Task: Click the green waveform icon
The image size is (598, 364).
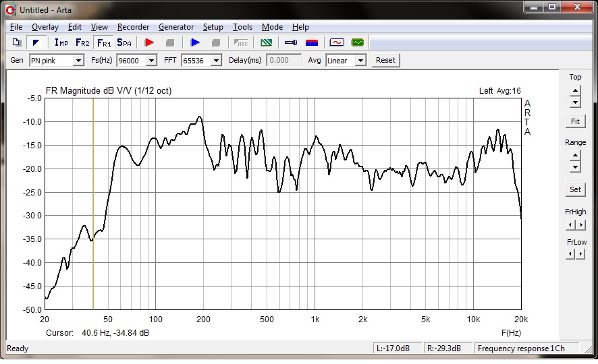Action: point(358,42)
